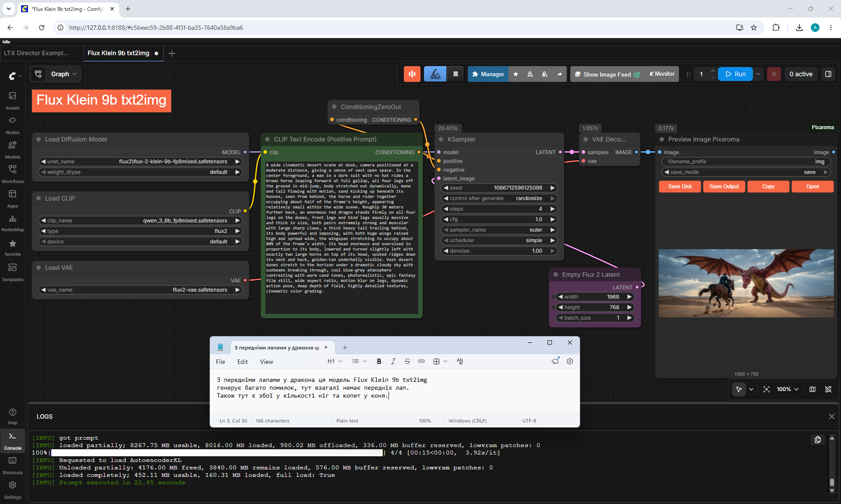
Task: Toggle collapse dot on CLIP Text Encode node
Action: coord(267,139)
